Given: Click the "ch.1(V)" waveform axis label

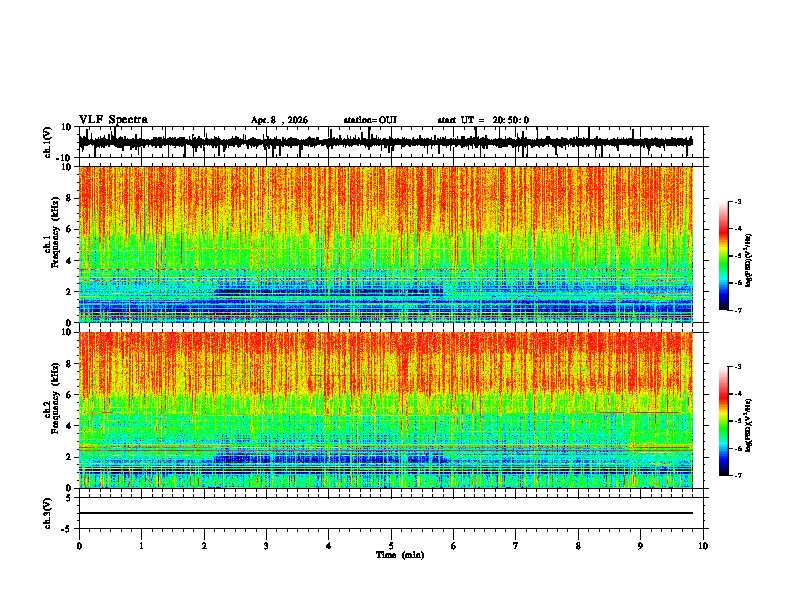Looking at the screenshot, I should click(x=48, y=142).
